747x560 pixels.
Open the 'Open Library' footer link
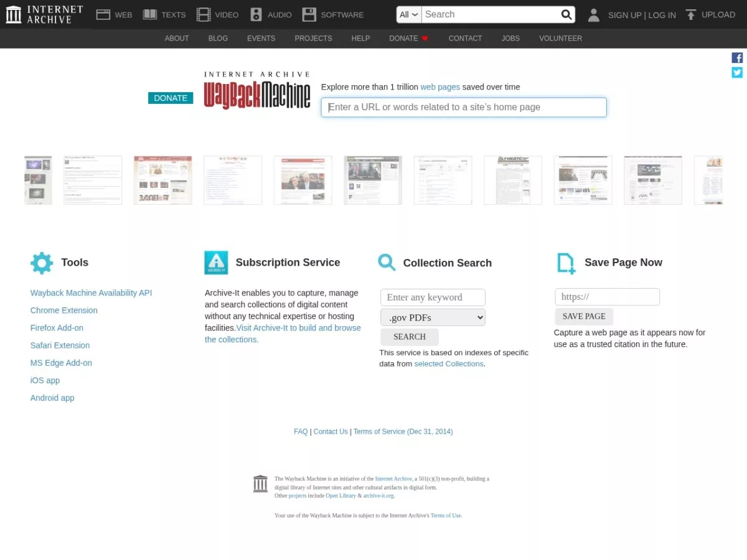point(341,496)
